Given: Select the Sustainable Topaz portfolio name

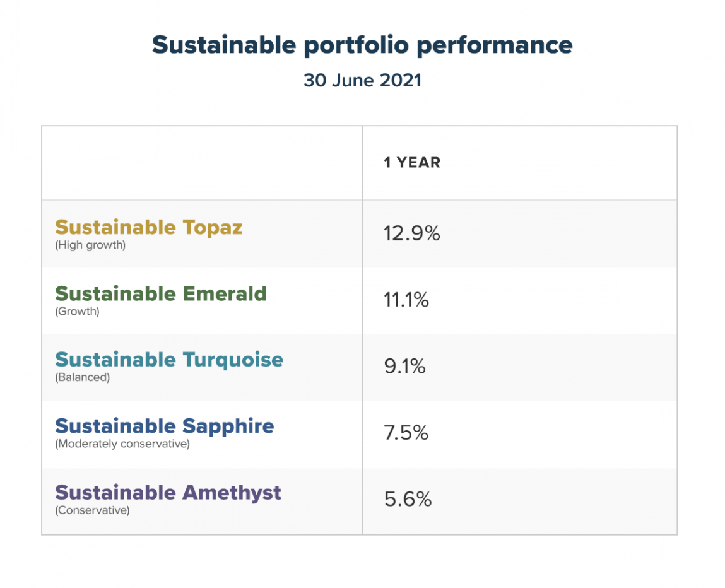Looking at the screenshot, I should click(148, 227).
